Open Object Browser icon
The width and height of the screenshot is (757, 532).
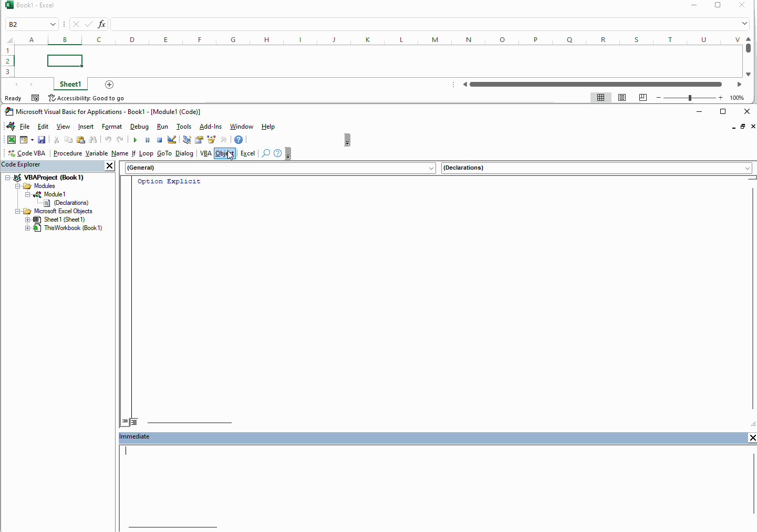point(211,140)
